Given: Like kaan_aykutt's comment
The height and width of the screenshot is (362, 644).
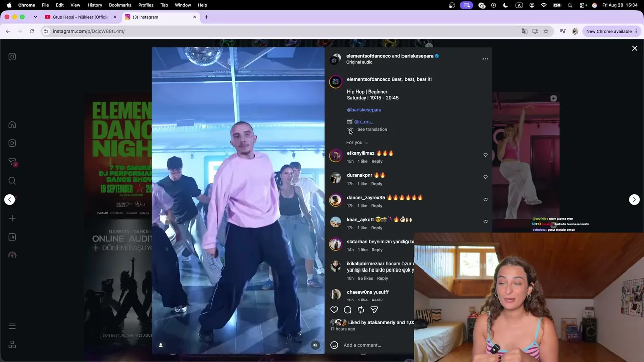Looking at the screenshot, I should pos(485,222).
